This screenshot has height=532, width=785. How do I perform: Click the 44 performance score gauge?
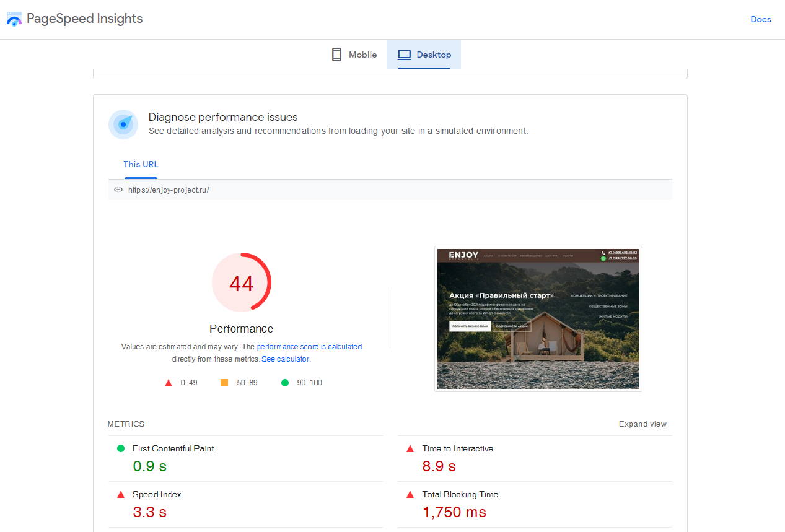[241, 283]
